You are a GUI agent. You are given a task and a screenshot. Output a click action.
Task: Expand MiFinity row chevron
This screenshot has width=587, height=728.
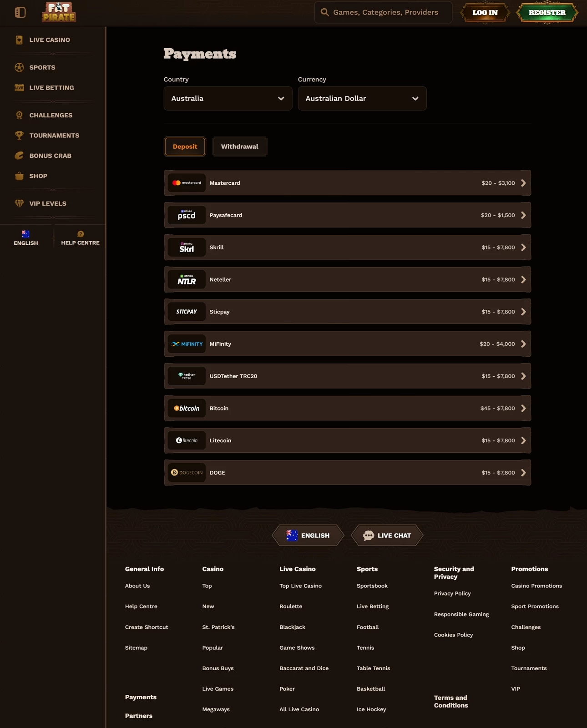(x=523, y=344)
